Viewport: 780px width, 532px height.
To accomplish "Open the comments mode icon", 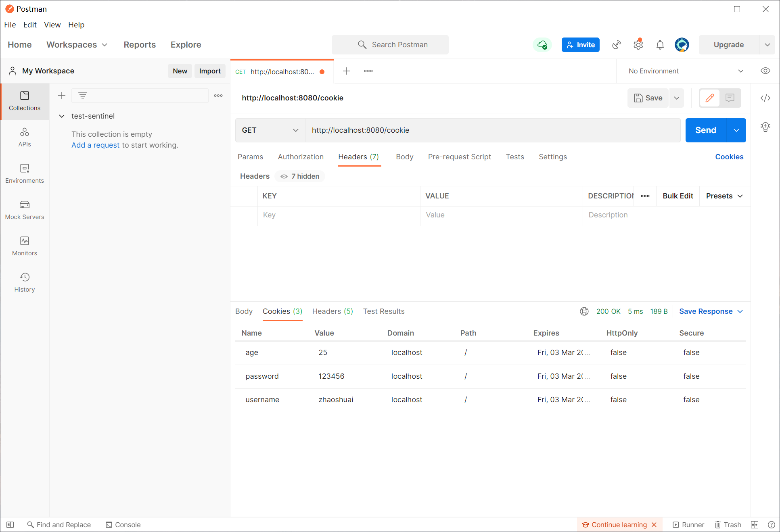I will (x=730, y=98).
